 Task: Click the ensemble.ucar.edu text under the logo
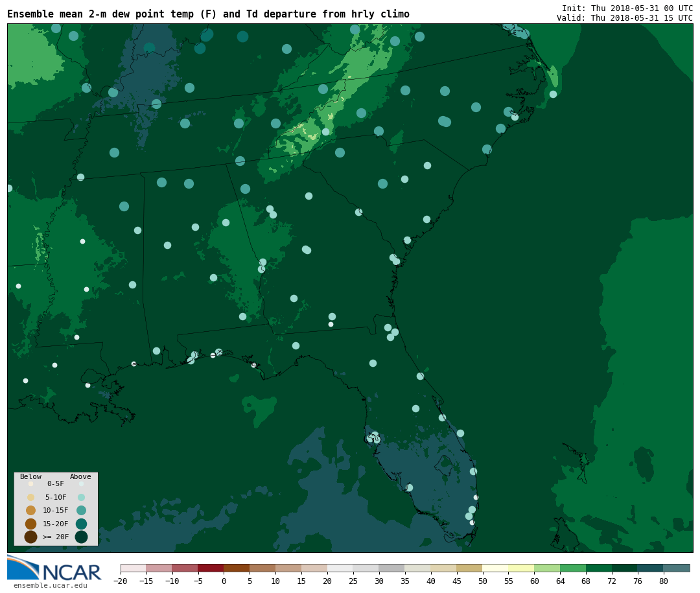[x=51, y=585]
